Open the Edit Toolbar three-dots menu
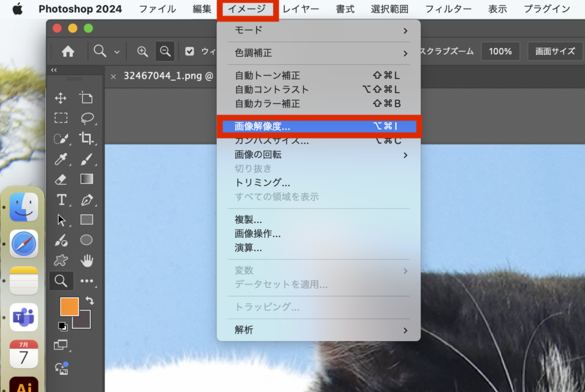 pyautogui.click(x=87, y=281)
